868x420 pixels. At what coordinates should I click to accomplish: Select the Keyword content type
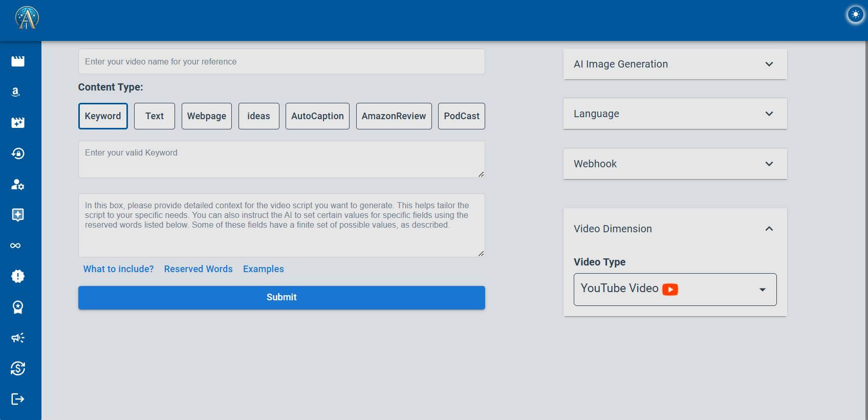click(x=103, y=116)
